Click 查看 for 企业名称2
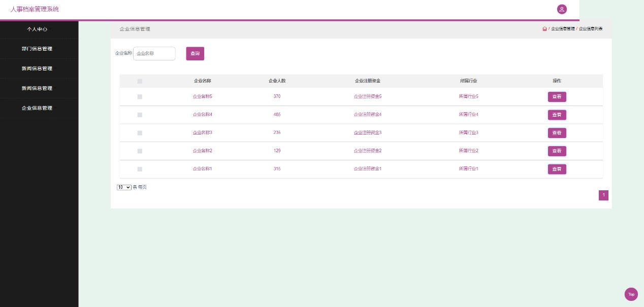The height and width of the screenshot is (307, 644). point(557,151)
